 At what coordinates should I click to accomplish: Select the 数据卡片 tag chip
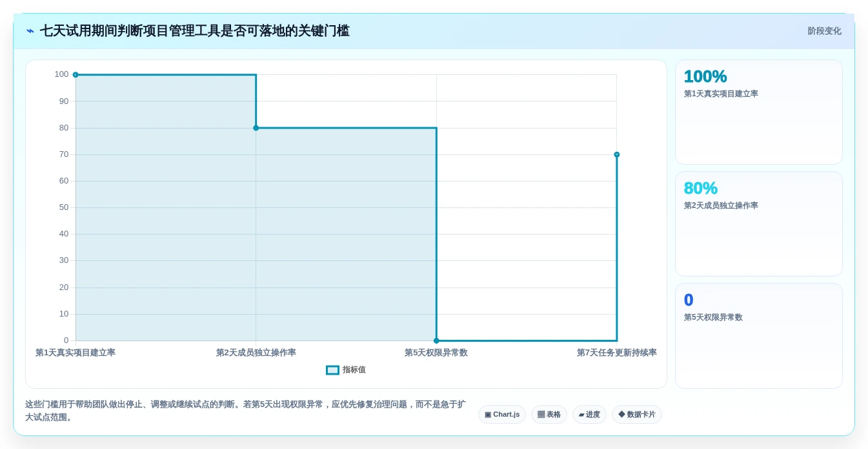click(x=637, y=414)
